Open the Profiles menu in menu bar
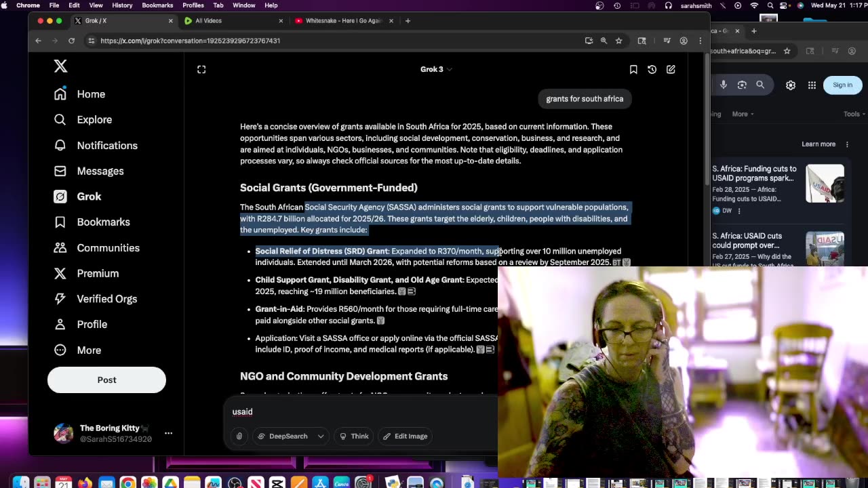The height and width of the screenshot is (488, 868). tap(193, 5)
